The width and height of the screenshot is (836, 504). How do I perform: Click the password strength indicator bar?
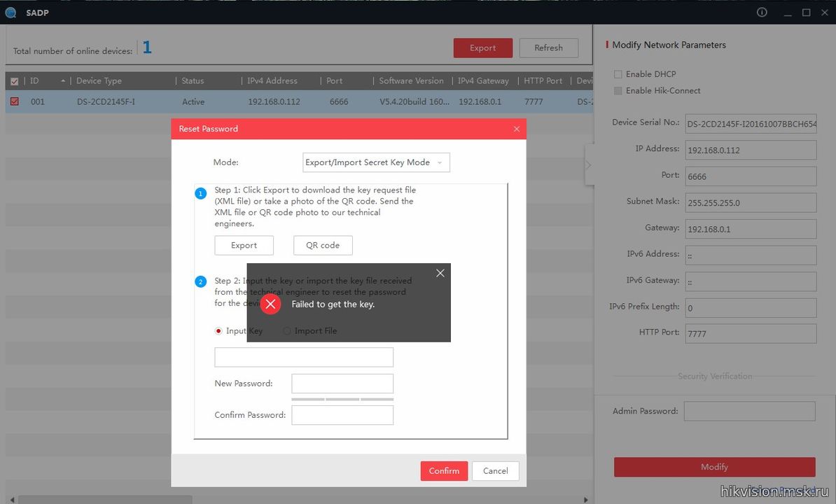click(342, 399)
